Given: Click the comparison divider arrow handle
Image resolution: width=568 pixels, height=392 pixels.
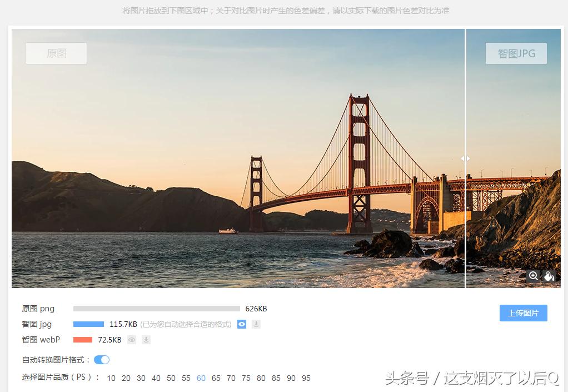Looking at the screenshot, I should tap(466, 158).
